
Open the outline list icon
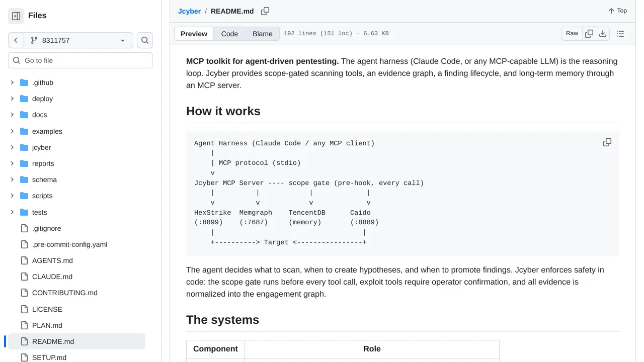click(x=620, y=34)
